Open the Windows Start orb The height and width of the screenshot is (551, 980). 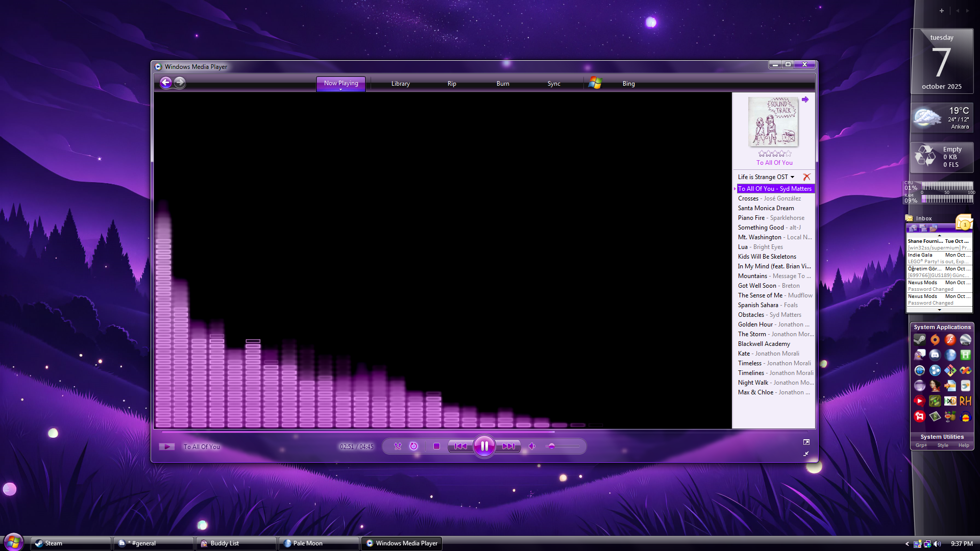click(x=14, y=542)
